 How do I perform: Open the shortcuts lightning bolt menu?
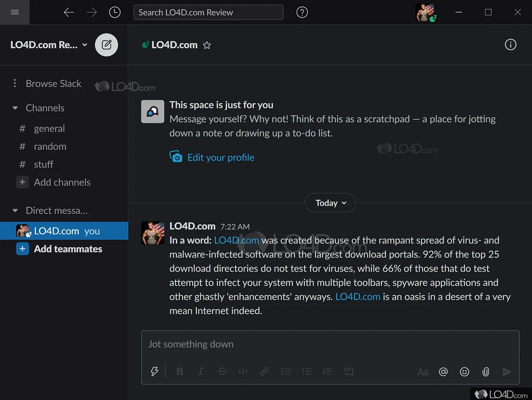coord(155,371)
